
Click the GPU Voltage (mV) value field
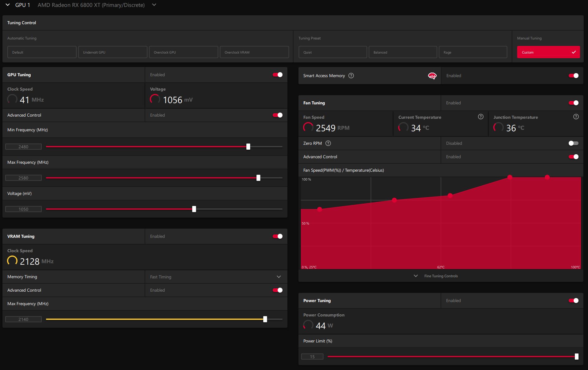(23, 209)
